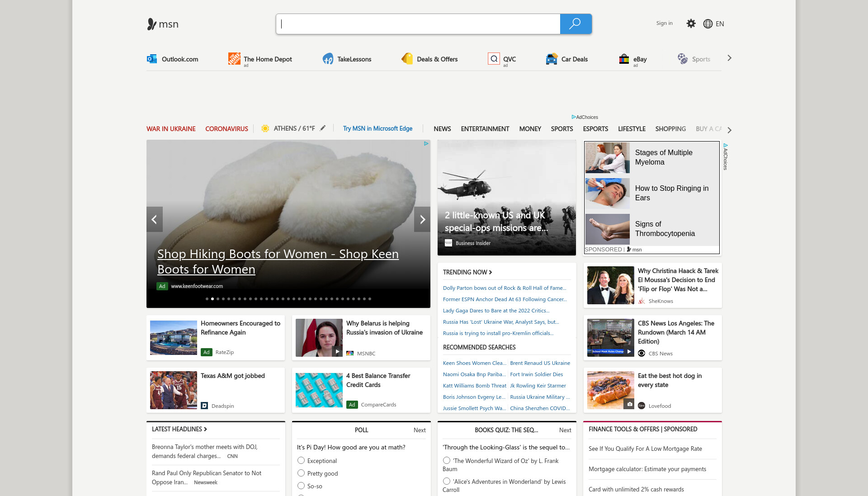This screenshot has width=868, height=496.
Task: Open Car Deals shortcut icon
Action: [x=552, y=59]
